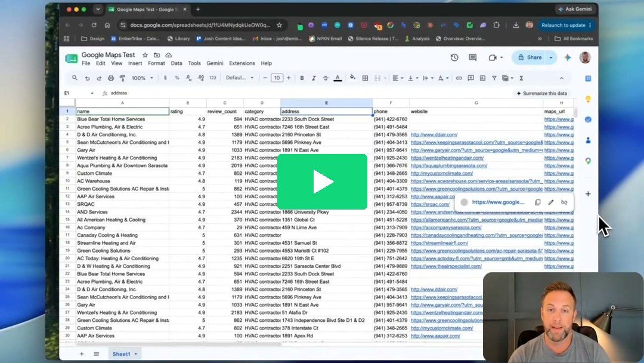Viewport: 644px width, 363px height.
Task: Toggle bold formatting
Action: click(x=302, y=78)
